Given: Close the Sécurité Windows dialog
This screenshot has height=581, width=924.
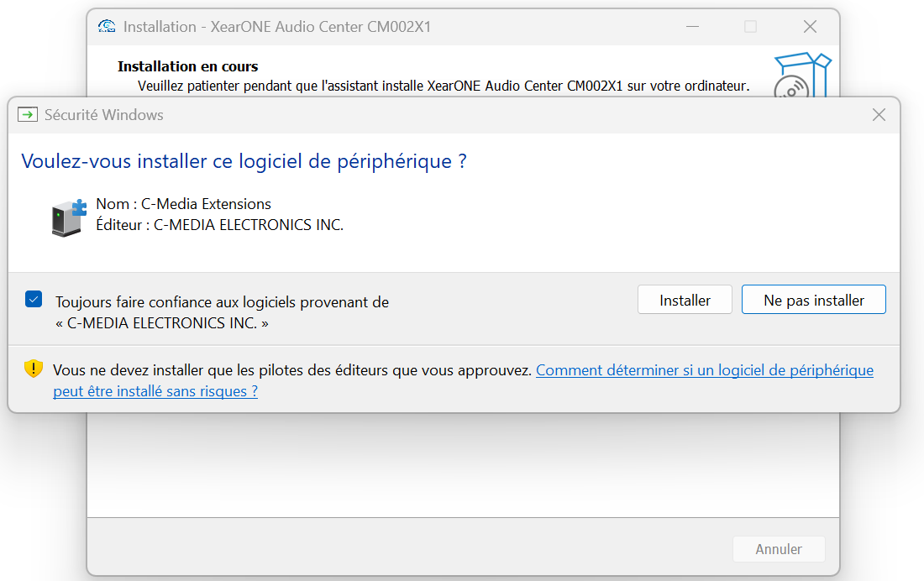Looking at the screenshot, I should tap(879, 115).
